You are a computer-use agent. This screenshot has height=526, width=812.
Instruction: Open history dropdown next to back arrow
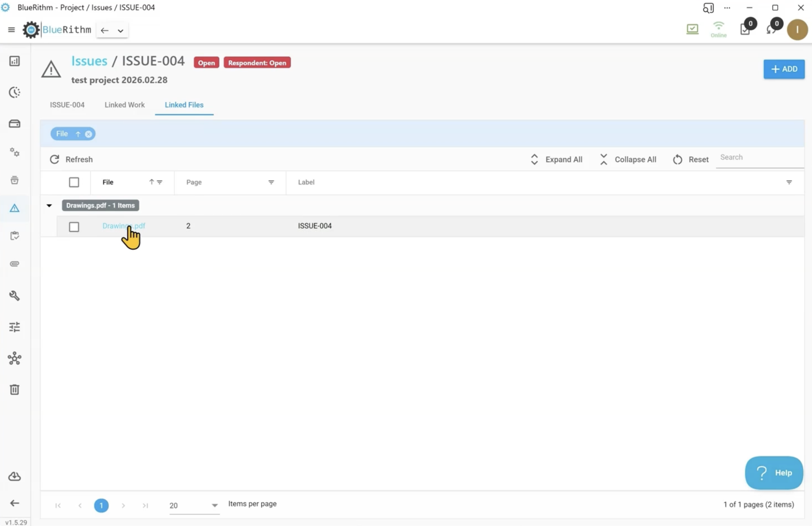point(121,31)
